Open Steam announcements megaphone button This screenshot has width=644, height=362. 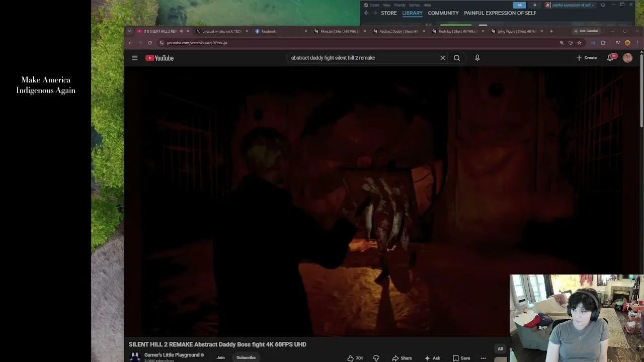[x=519, y=5]
